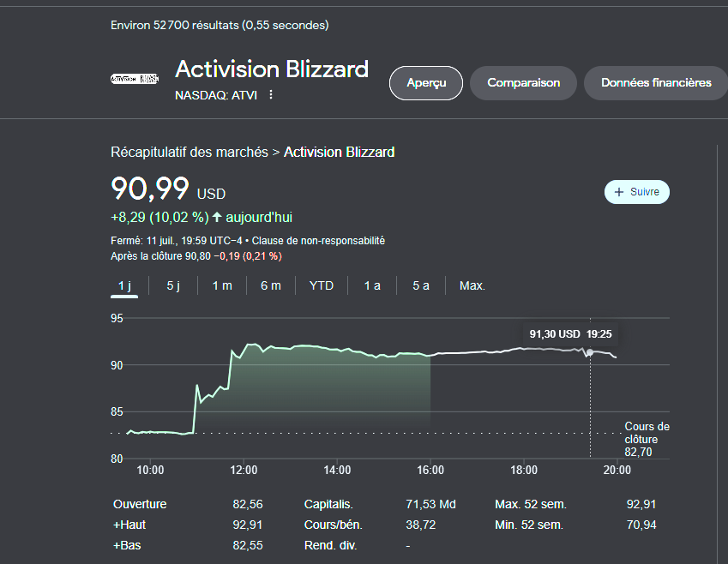This screenshot has height=564, width=728.
Task: Choose the 6 m chart range
Action: click(271, 286)
